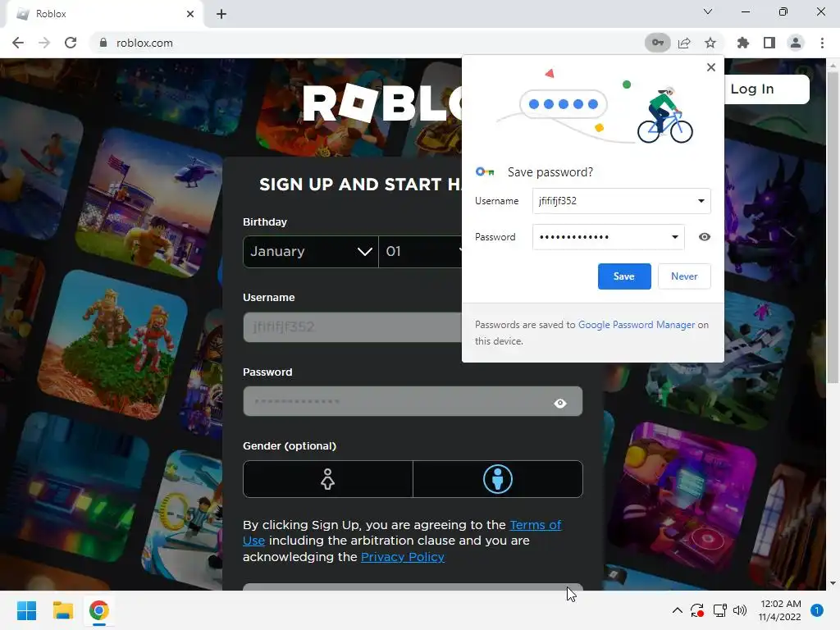Save the password
The image size is (840, 630).
[x=624, y=276]
